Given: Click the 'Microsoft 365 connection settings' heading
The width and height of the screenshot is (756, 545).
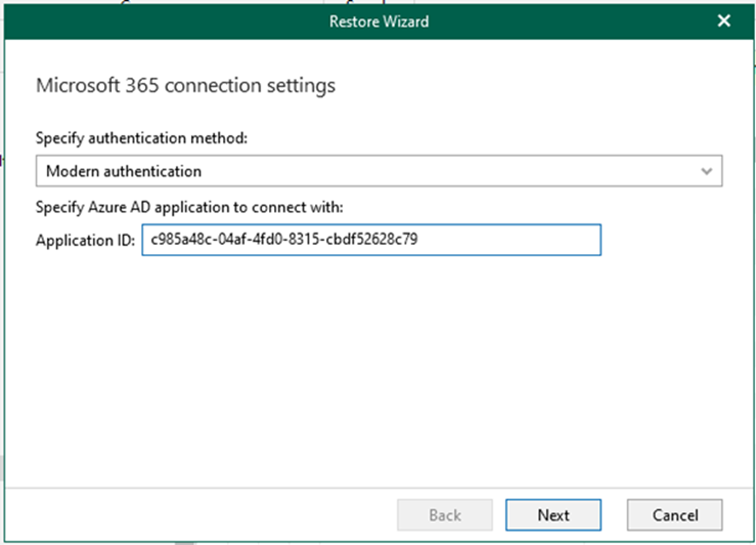Looking at the screenshot, I should coord(186,85).
